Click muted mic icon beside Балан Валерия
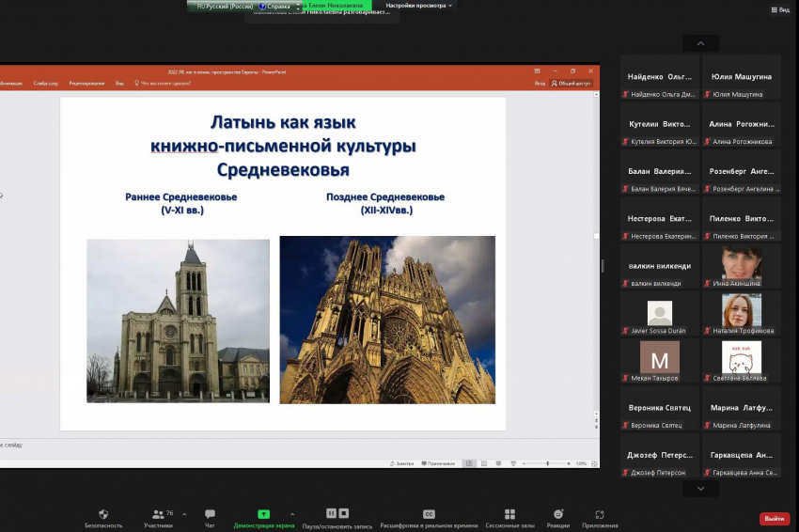 [x=625, y=189]
